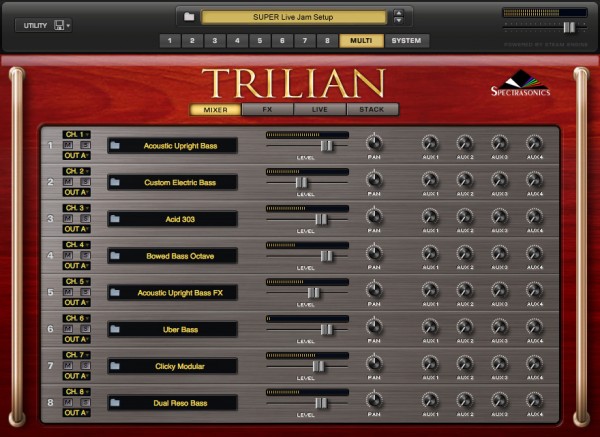Screen dimensions: 600x437
Task: Open patch browser folder for Acoustic Upright Bass
Action: pyautogui.click(x=115, y=145)
